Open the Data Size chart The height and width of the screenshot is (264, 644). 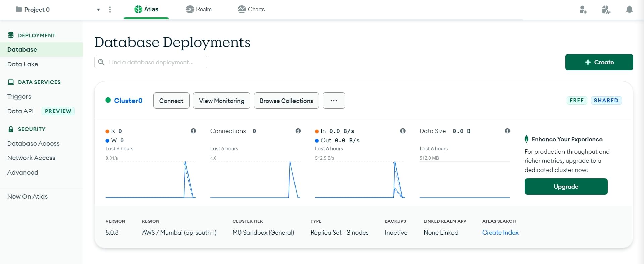click(465, 180)
